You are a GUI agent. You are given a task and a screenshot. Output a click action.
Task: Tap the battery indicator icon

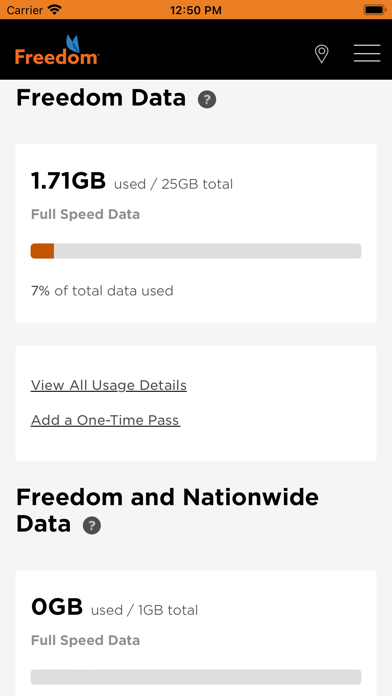[374, 9]
